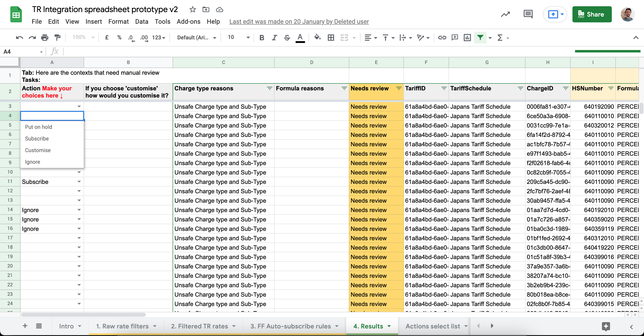Open the Format menu

[118, 21]
